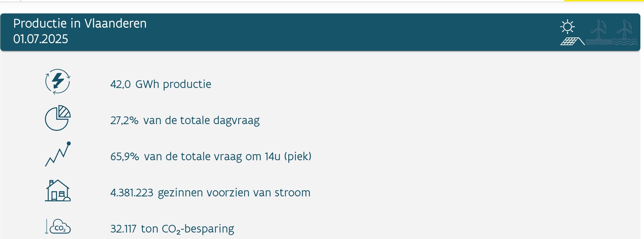
Task: Click '32.117 ton CO2-besparing' text
Action: 172,229
